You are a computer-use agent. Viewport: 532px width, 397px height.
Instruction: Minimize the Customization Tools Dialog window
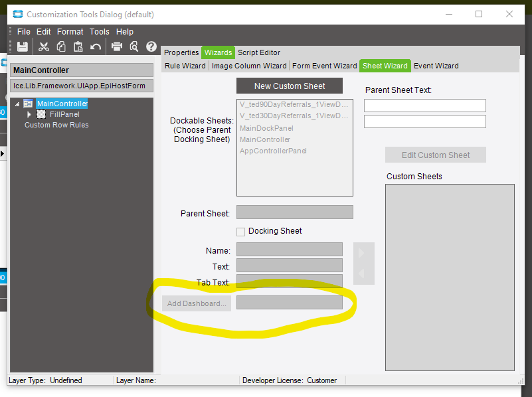[448, 14]
